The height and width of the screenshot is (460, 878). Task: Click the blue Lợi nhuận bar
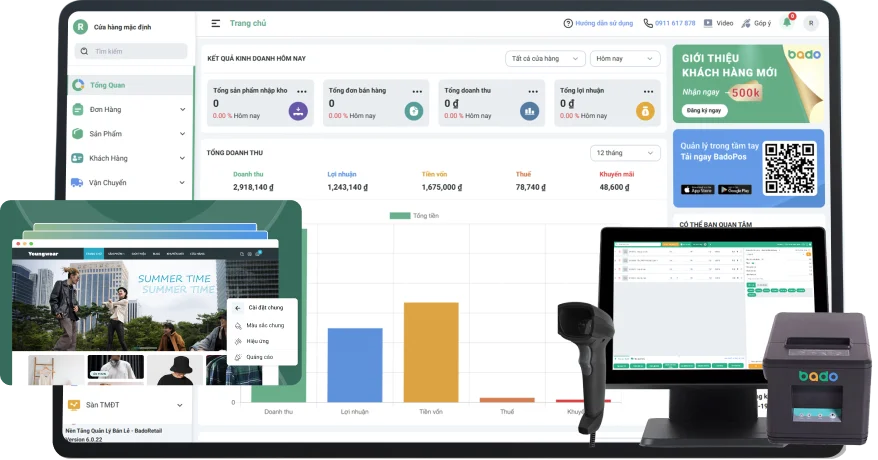pos(355,365)
